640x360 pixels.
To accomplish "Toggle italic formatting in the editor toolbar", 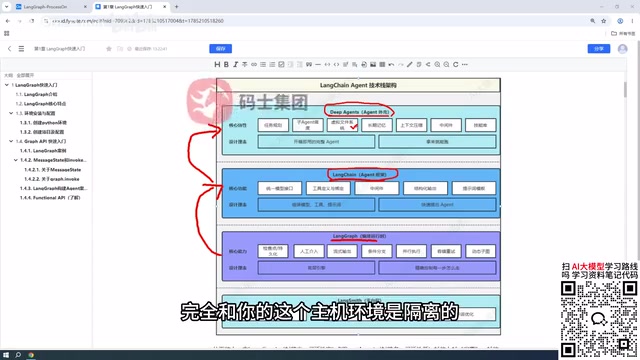I will (x=236, y=64).
